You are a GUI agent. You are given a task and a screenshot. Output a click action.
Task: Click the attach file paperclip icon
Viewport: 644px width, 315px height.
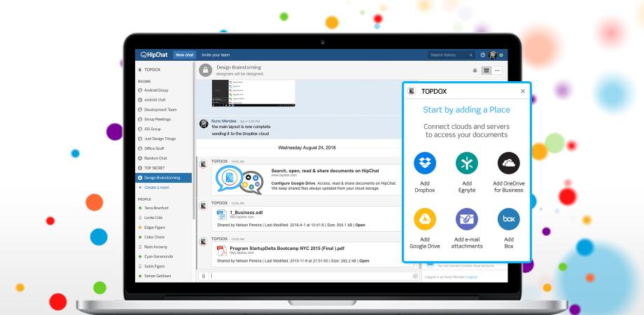click(x=203, y=276)
